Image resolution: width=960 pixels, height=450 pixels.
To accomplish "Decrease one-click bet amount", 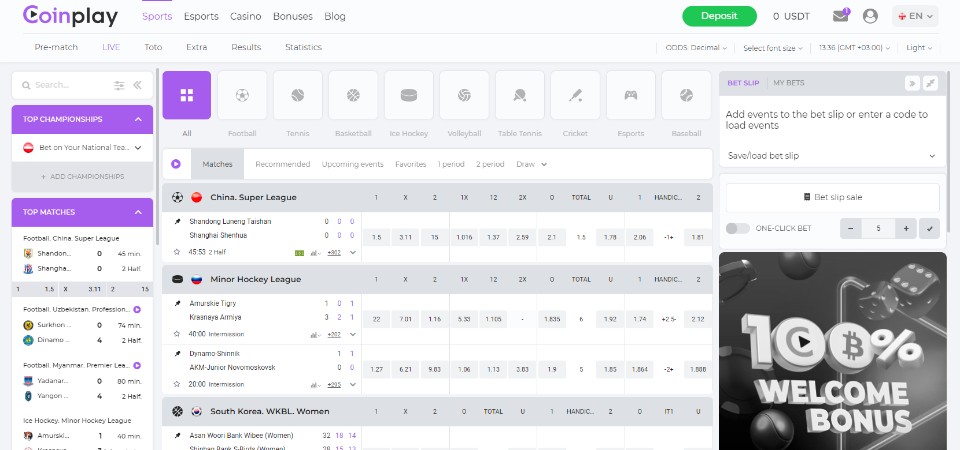I will pos(850,228).
